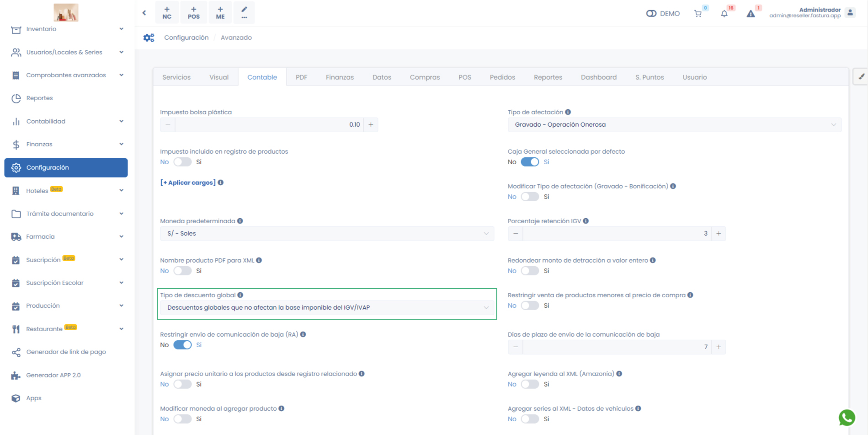Click the Aplicar cargos link

[x=188, y=183]
